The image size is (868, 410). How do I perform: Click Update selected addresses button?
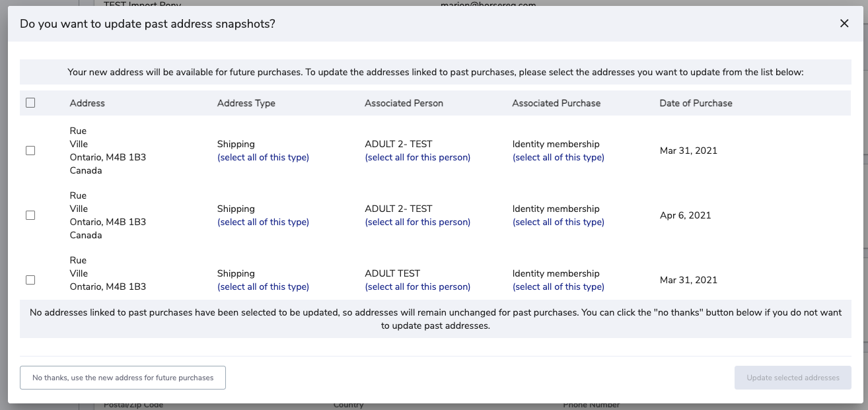pos(793,378)
